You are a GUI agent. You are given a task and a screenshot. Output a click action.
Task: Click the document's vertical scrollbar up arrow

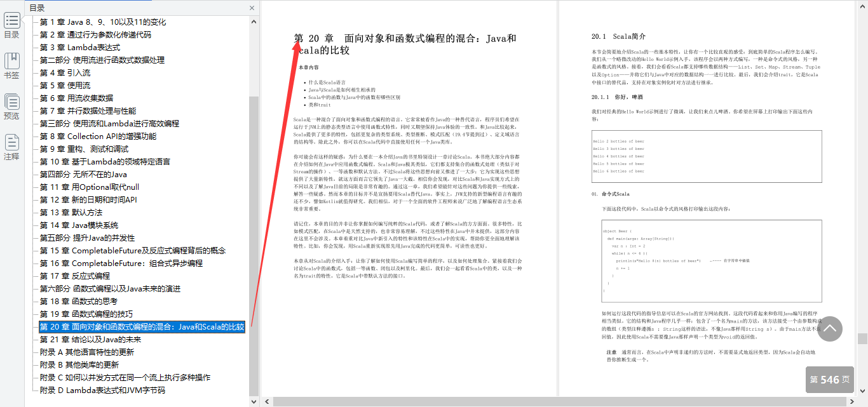tap(862, 5)
